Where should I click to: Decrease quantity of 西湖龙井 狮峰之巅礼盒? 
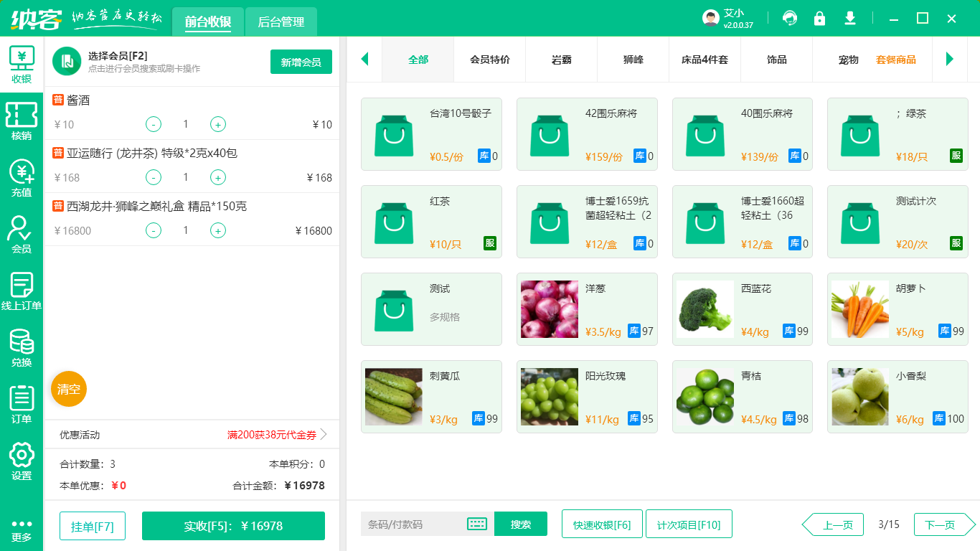(x=154, y=230)
